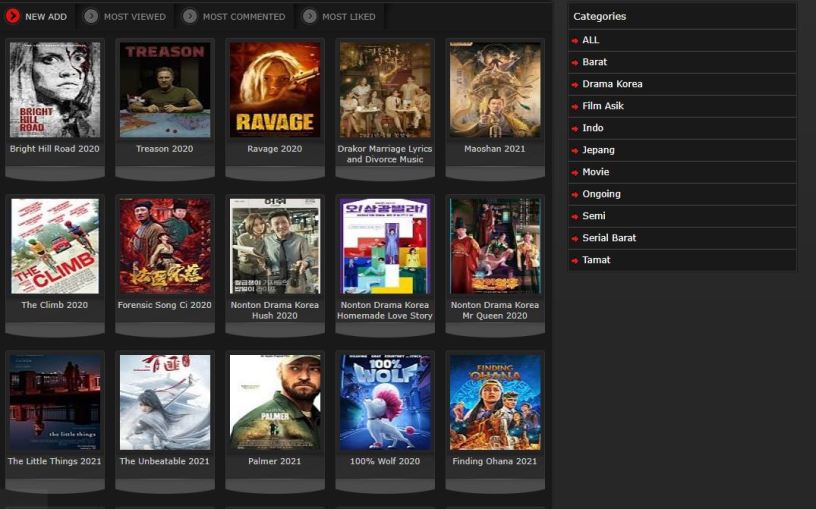The image size is (816, 509).
Task: Browse the Serial Barat category
Action: 682,238
